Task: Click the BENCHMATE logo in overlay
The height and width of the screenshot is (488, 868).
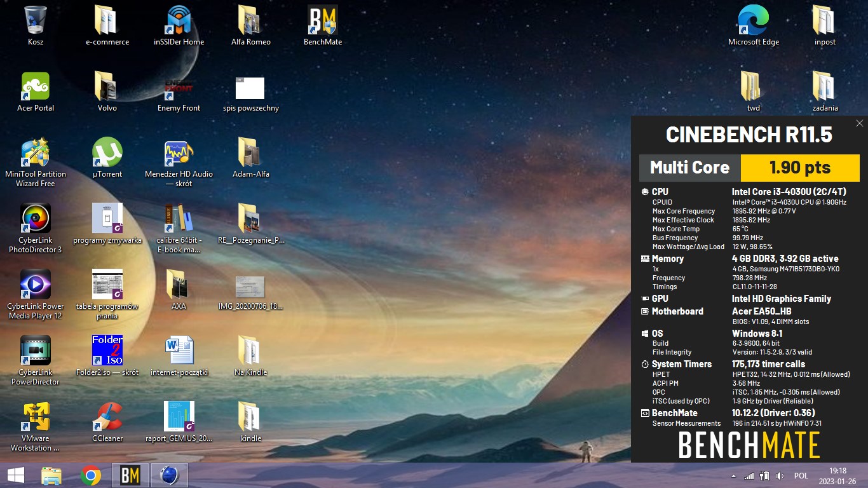Action: pos(749,445)
